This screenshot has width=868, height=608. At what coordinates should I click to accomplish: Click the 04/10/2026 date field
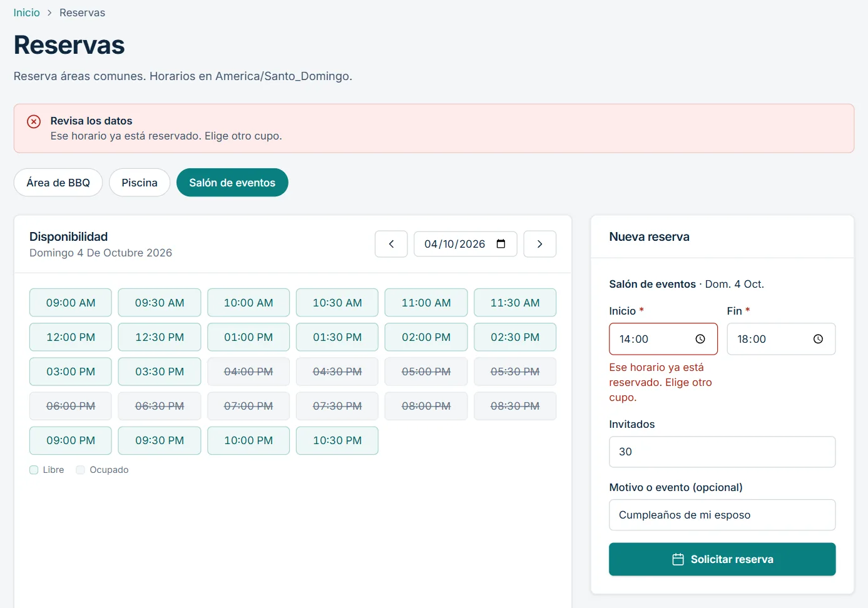pyautogui.click(x=465, y=244)
